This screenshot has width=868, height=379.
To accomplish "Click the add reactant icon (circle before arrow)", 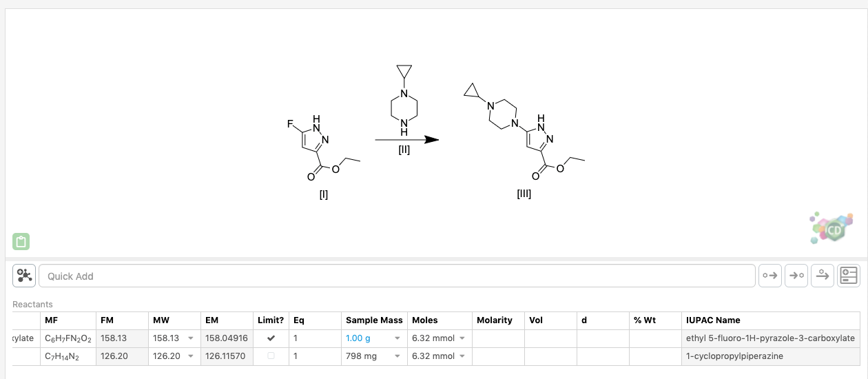I will [769, 276].
